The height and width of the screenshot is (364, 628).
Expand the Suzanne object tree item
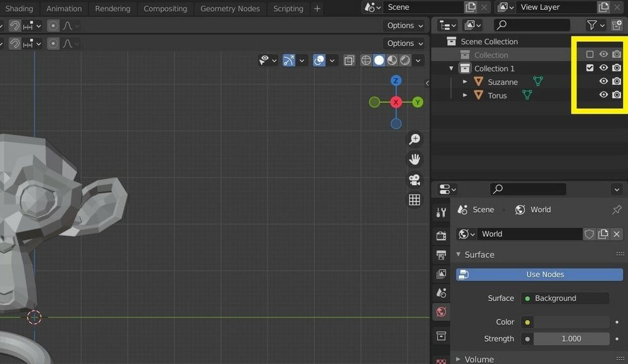tap(465, 82)
